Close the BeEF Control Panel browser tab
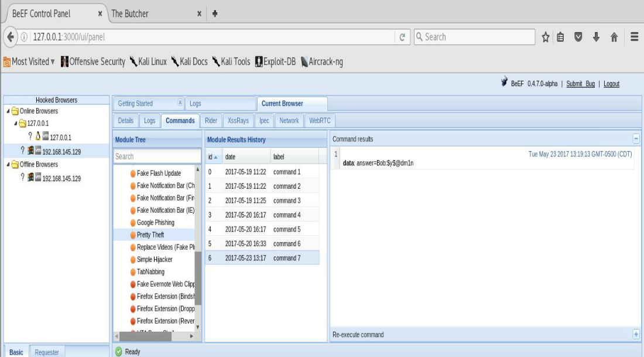Screen dimensions: 644x357 pyautogui.click(x=100, y=13)
